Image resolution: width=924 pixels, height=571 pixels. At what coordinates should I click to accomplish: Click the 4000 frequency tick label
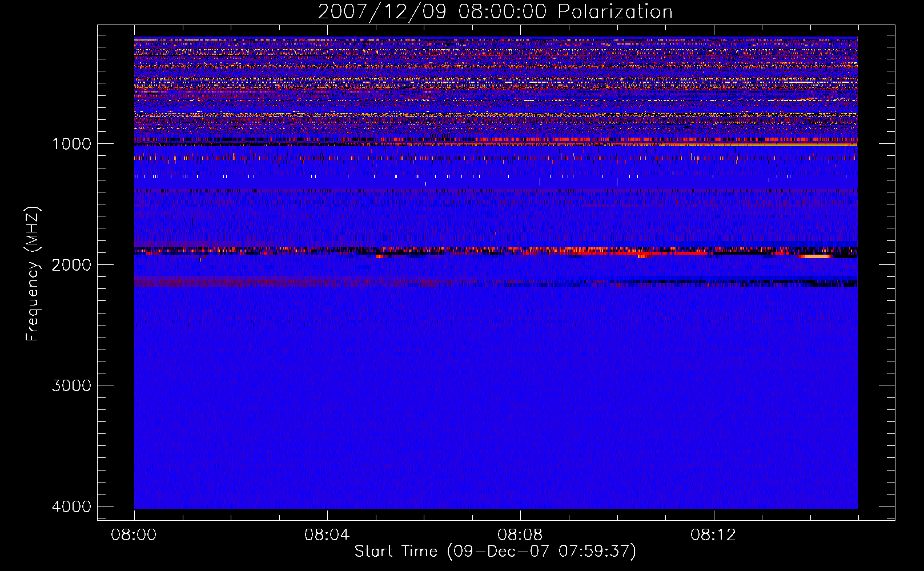pos(71,506)
